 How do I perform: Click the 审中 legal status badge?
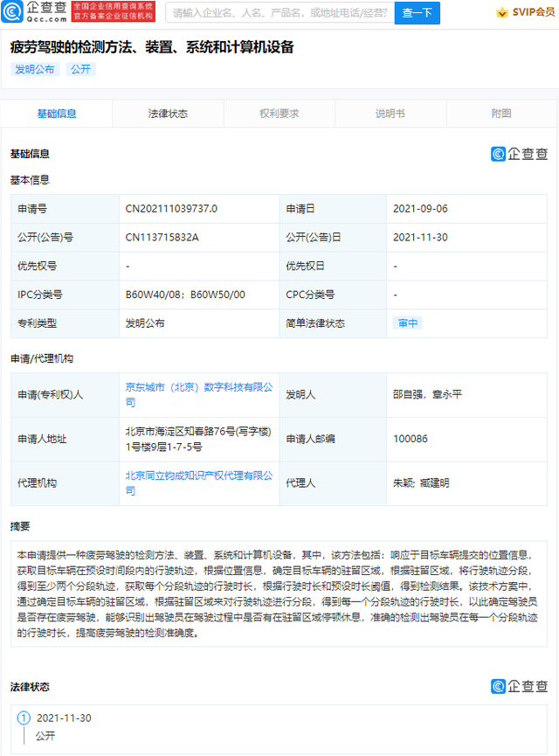click(408, 323)
